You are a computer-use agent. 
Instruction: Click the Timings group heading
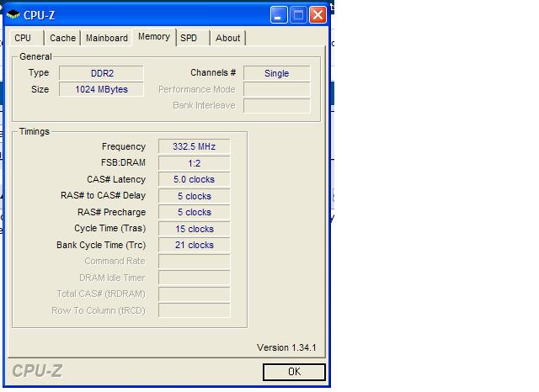click(35, 131)
